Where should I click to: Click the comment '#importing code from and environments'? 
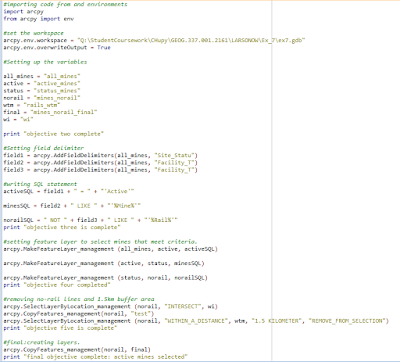coord(65,4)
